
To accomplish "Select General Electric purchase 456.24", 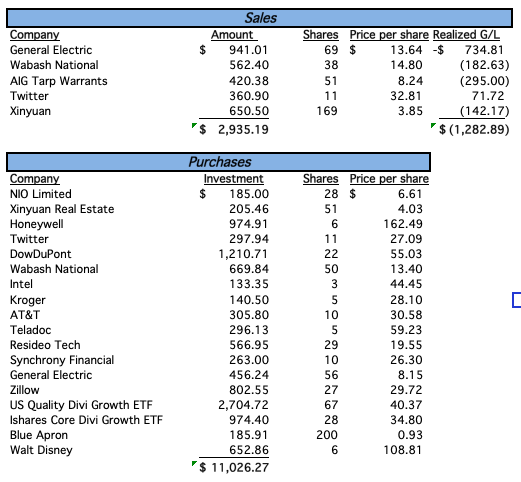I will [x=249, y=375].
